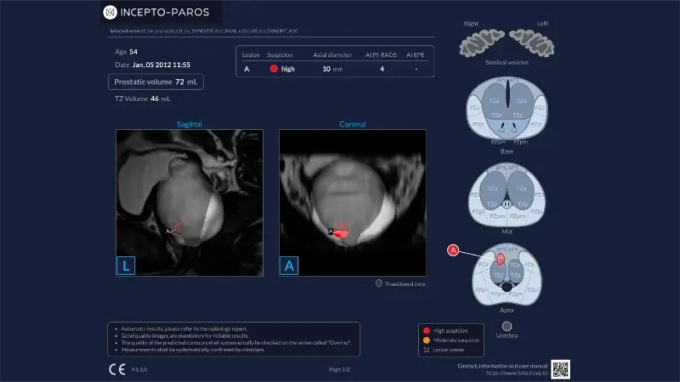The width and height of the screenshot is (680, 382).
Task: Click the sagittal 'L' orientation marker
Action: (126, 265)
